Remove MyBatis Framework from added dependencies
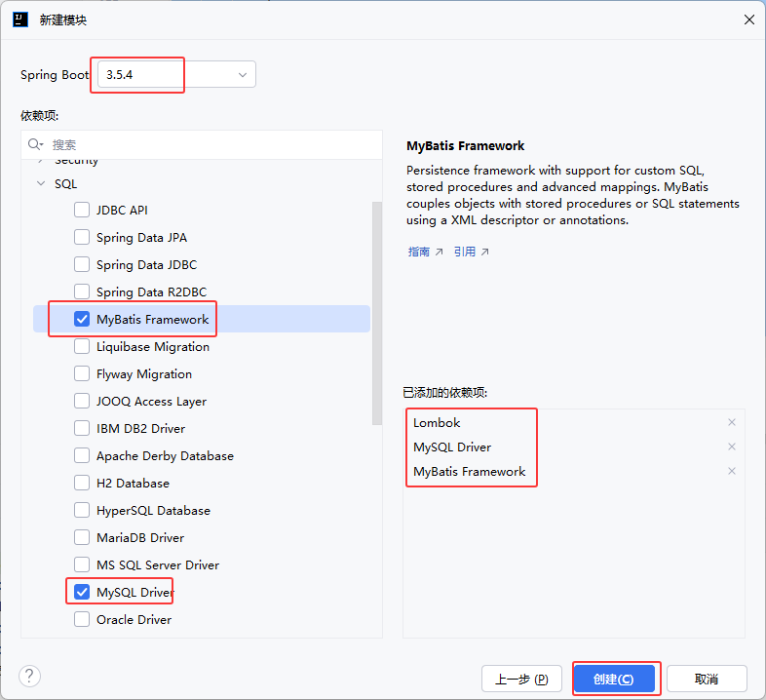766x700 pixels. 732,471
